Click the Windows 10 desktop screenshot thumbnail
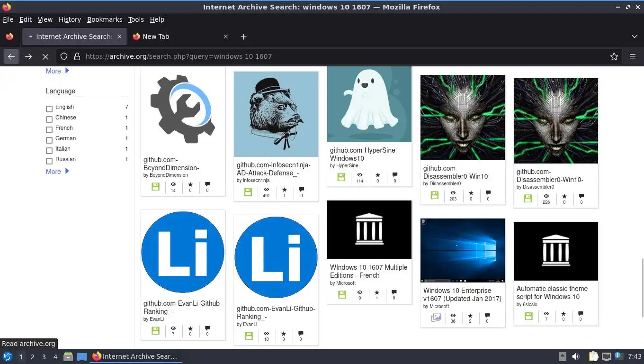 tap(463, 250)
